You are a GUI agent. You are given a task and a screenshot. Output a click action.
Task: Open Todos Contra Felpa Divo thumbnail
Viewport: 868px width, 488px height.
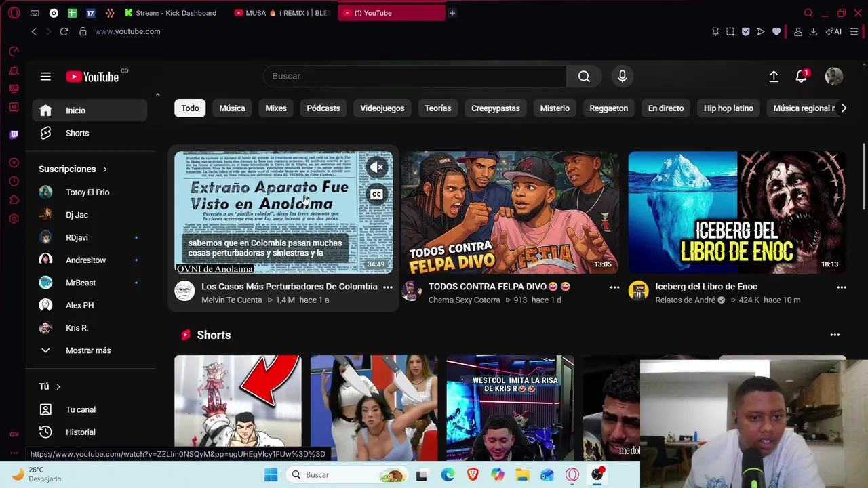point(510,212)
